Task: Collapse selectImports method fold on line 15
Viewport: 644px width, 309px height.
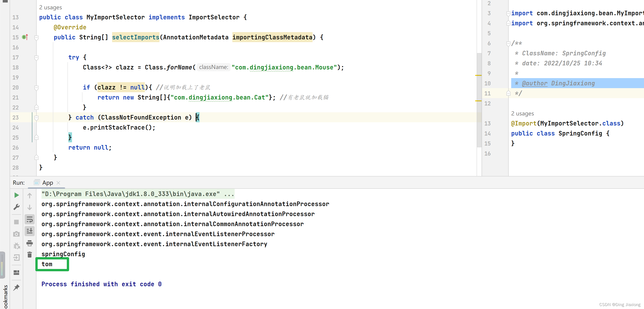Action: click(x=36, y=38)
